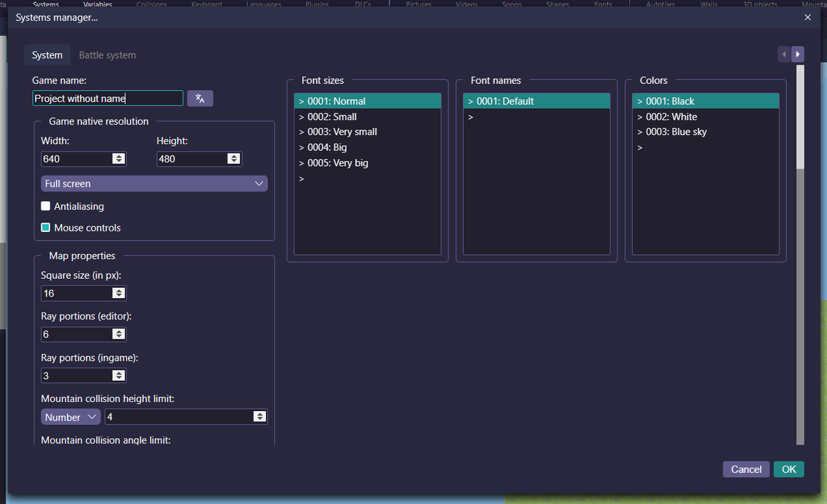This screenshot has height=504, width=827.
Task: Switch to the Battle system tab
Action: [108, 55]
